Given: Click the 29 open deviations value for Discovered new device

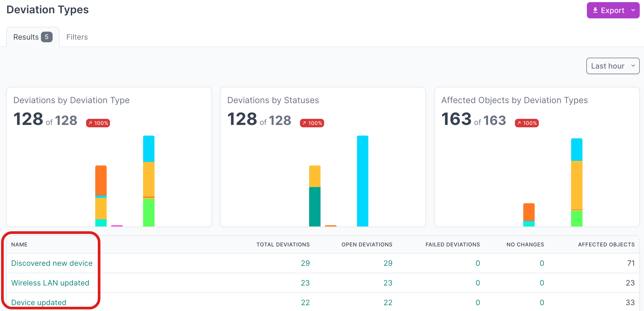Looking at the screenshot, I should click(x=388, y=263).
